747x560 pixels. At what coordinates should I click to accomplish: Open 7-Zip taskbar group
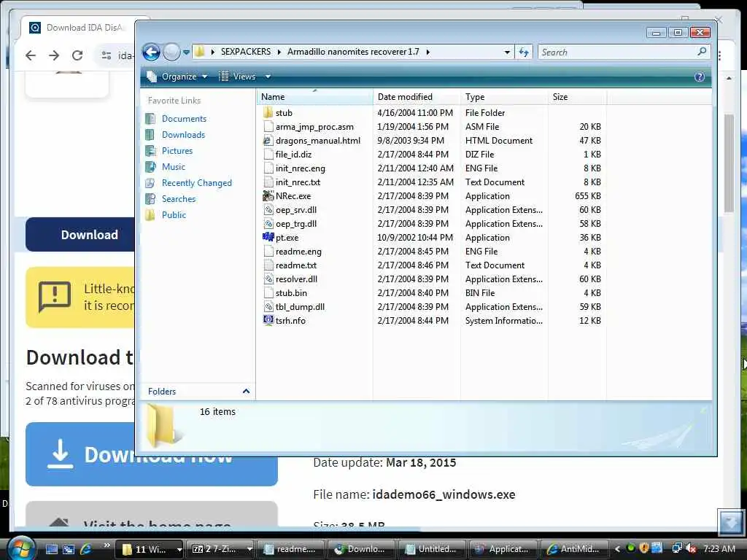[x=221, y=549]
